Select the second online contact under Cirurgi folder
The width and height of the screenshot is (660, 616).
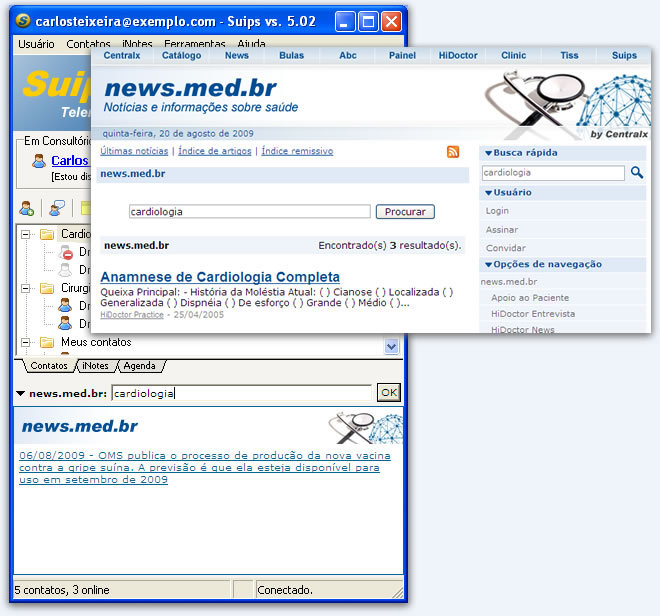point(65,323)
